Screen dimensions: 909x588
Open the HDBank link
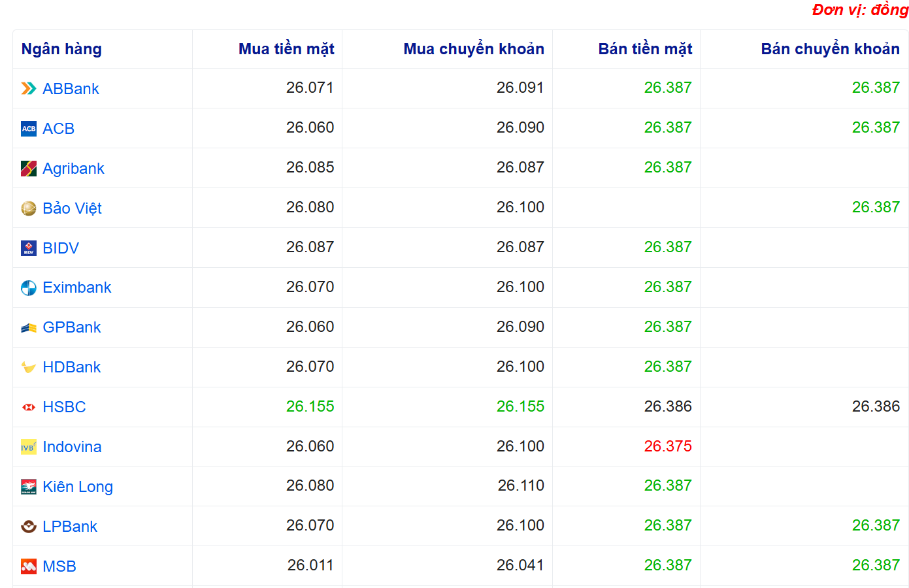[71, 367]
